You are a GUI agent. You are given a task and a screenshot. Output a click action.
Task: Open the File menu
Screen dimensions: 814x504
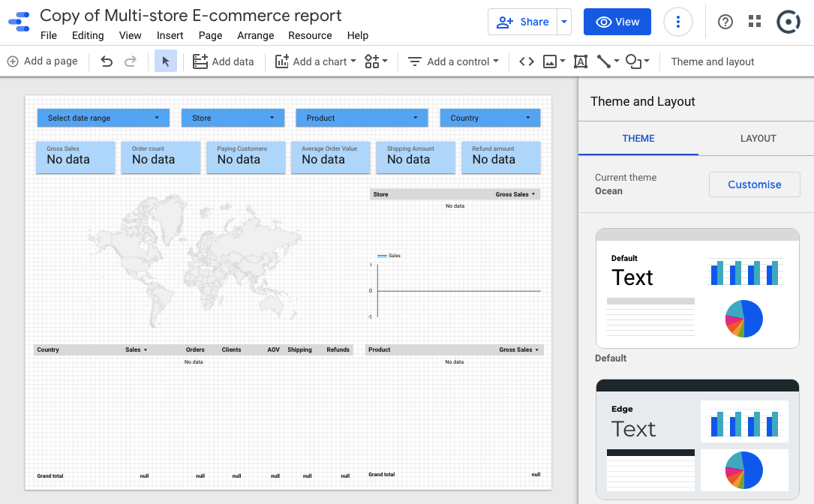tap(48, 35)
